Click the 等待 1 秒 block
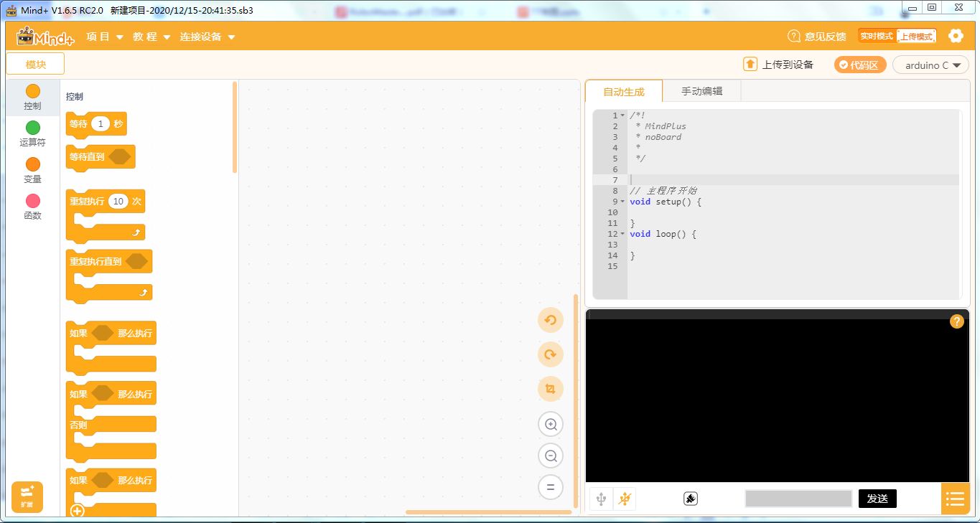 96,124
